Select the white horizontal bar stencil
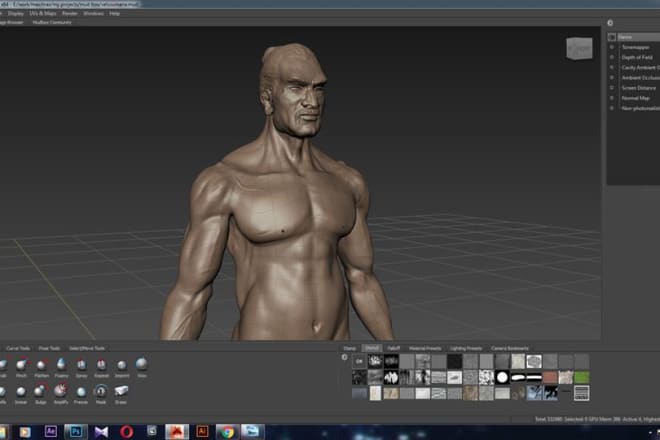This screenshot has width=660, height=440. 534,377
